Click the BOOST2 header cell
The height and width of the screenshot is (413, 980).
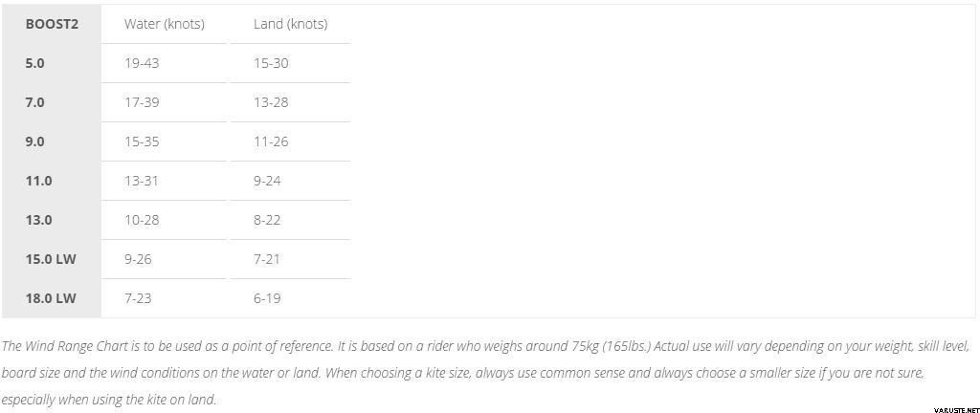[52, 24]
